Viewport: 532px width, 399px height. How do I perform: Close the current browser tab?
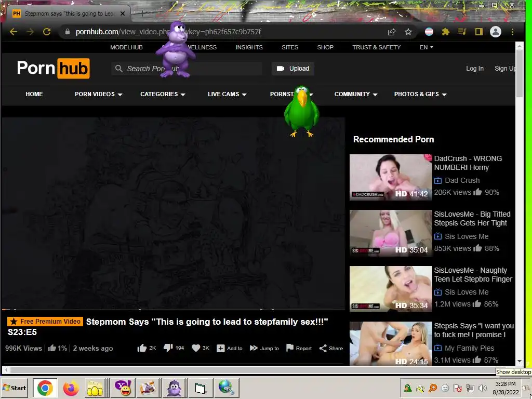[123, 14]
